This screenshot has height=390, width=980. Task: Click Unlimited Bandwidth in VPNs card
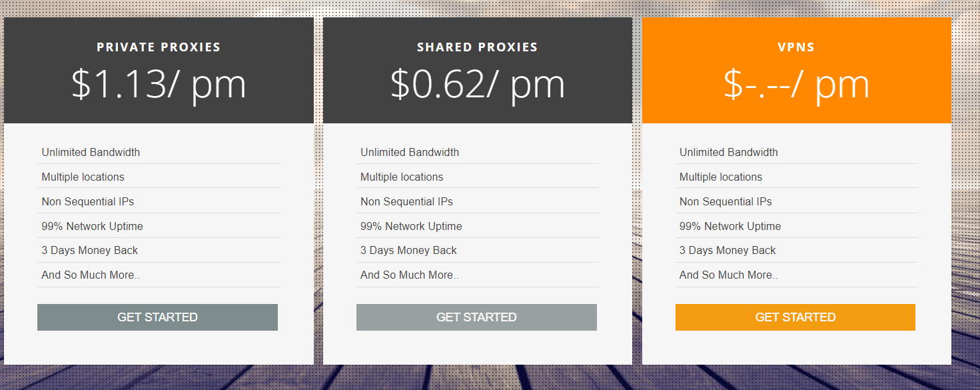(x=728, y=152)
